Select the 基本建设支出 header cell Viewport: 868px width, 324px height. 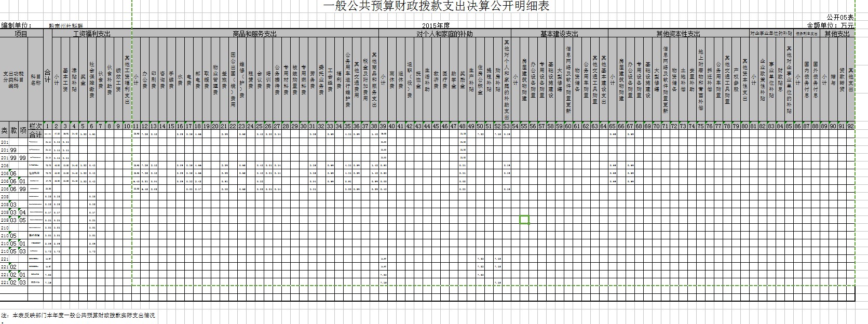click(x=559, y=34)
